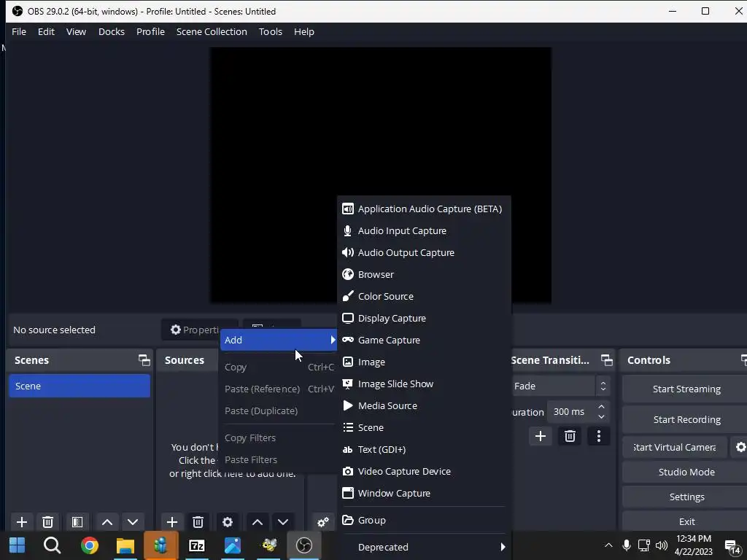Click the OBS taskbar icon
The image size is (747, 560).
click(x=304, y=545)
